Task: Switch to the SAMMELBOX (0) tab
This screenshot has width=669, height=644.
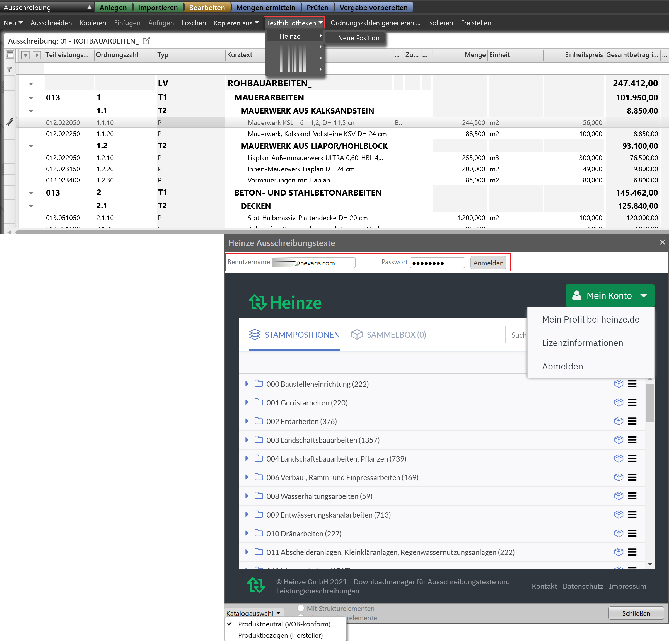Action: point(389,335)
